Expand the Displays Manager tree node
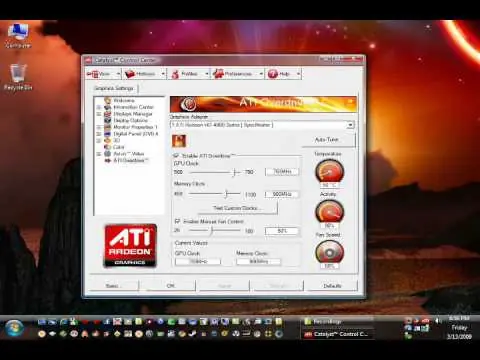The height and width of the screenshot is (360, 480). pyautogui.click(x=99, y=114)
